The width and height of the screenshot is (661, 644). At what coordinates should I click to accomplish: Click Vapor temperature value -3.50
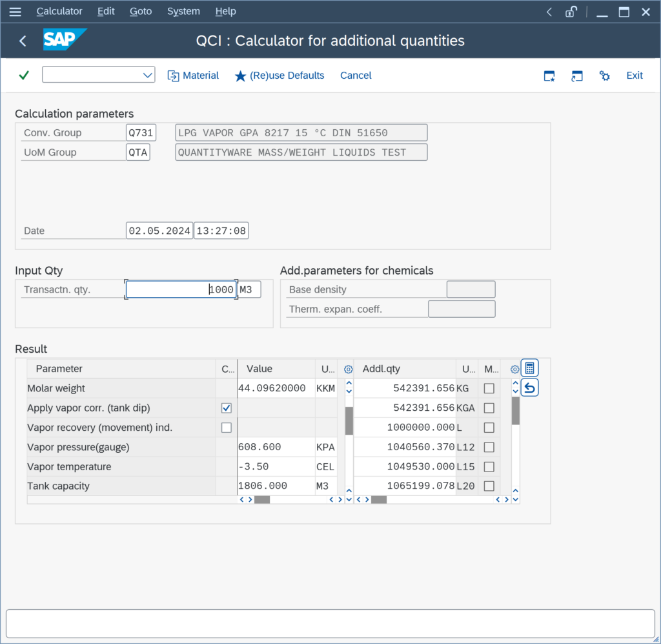click(276, 467)
